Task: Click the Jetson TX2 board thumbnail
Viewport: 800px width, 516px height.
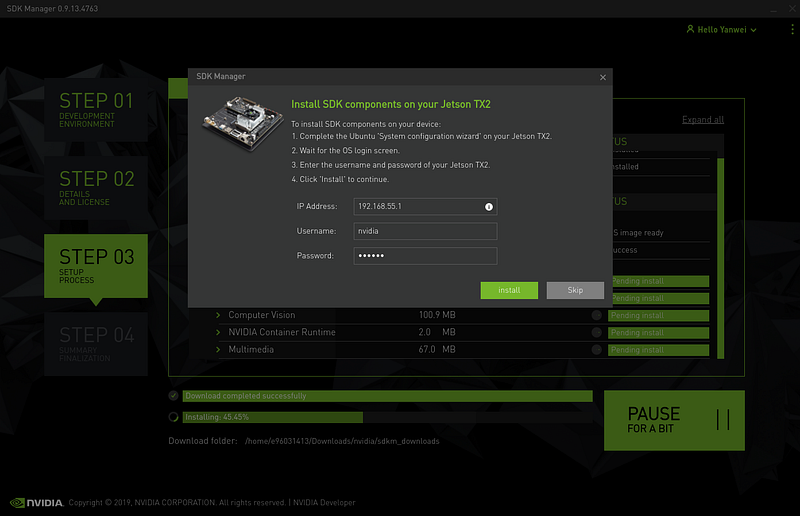Action: coord(242,123)
